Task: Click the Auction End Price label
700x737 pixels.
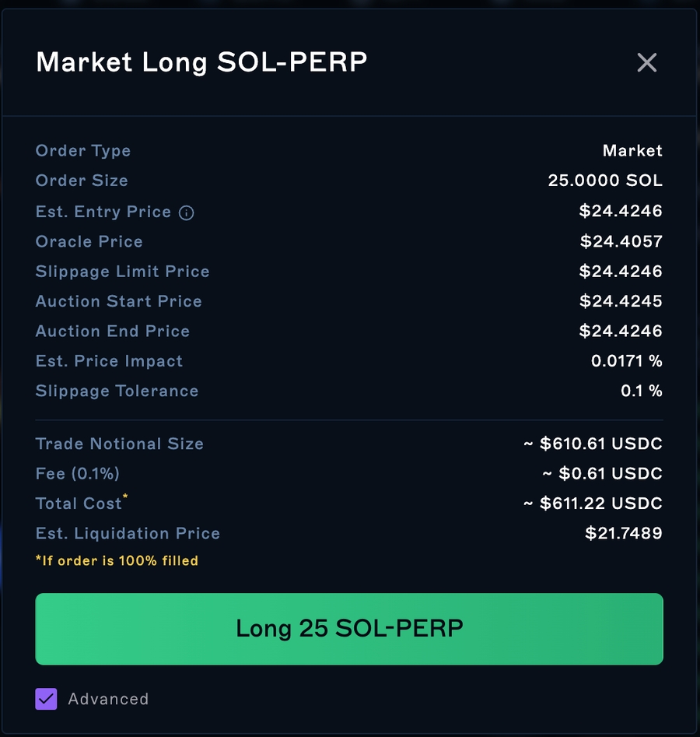Action: [113, 331]
